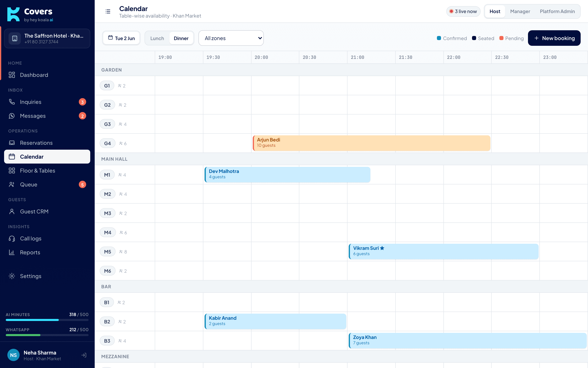
Task: Click the 3 live now pill
Action: coord(463,11)
